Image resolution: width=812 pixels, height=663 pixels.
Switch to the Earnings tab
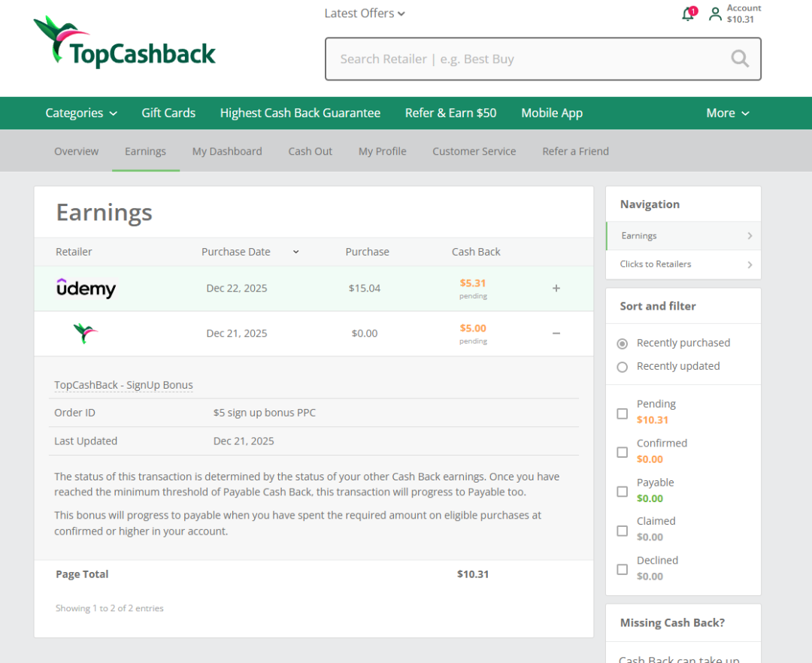click(x=146, y=151)
